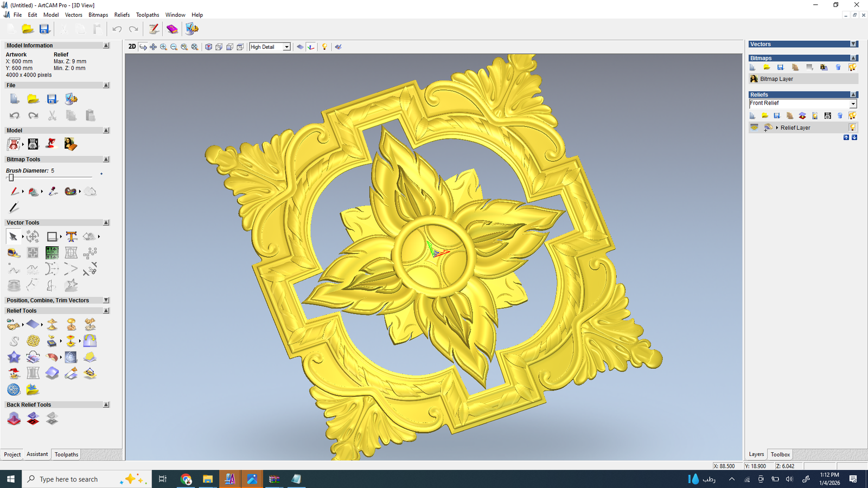Toggle visibility of all bitmap layers

(852, 67)
